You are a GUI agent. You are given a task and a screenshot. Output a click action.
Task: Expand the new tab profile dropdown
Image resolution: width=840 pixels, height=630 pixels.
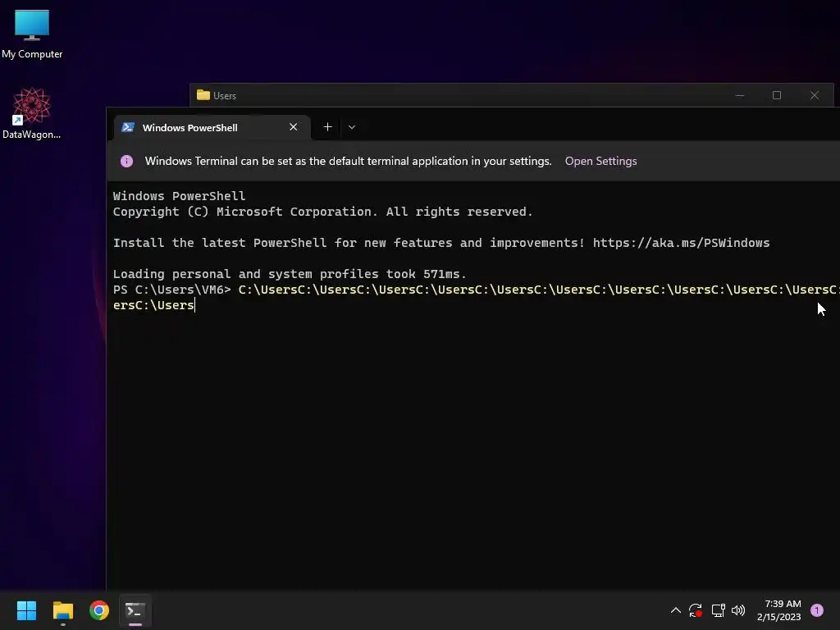point(352,127)
